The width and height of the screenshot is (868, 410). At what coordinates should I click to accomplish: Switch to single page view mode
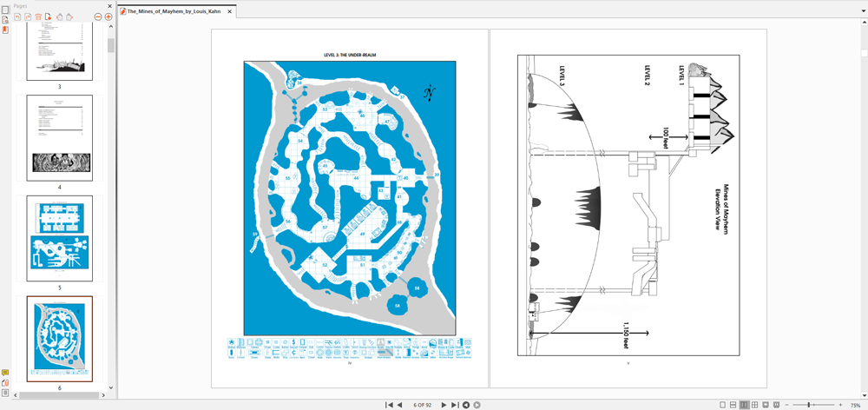(x=723, y=405)
